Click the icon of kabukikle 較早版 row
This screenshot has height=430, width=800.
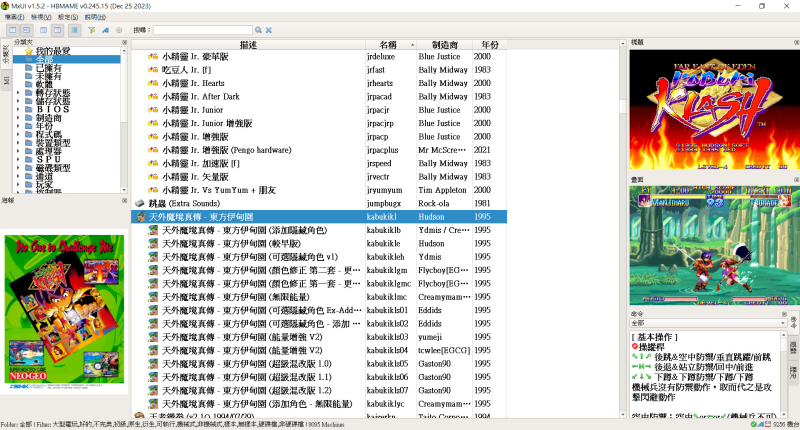[x=153, y=243]
